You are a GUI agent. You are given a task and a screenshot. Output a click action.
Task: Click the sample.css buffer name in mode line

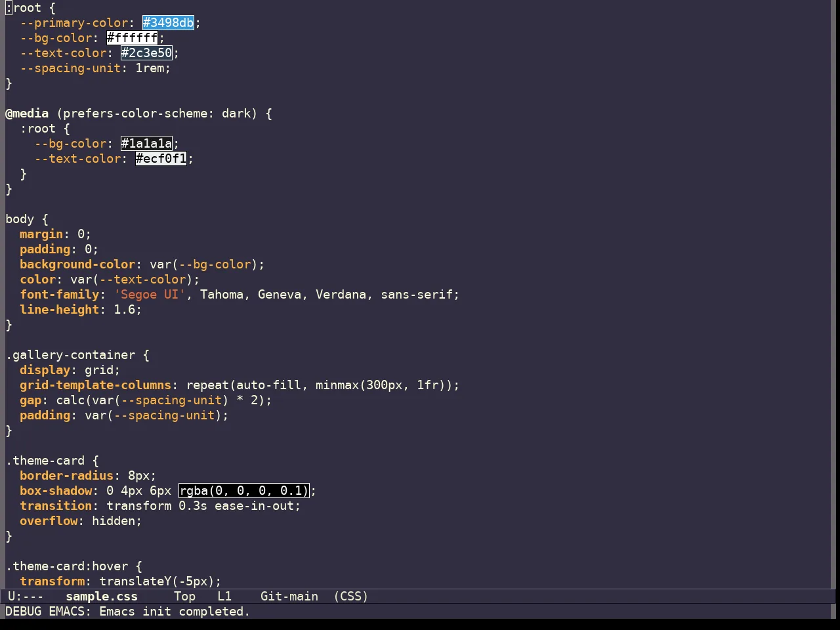coord(102,597)
